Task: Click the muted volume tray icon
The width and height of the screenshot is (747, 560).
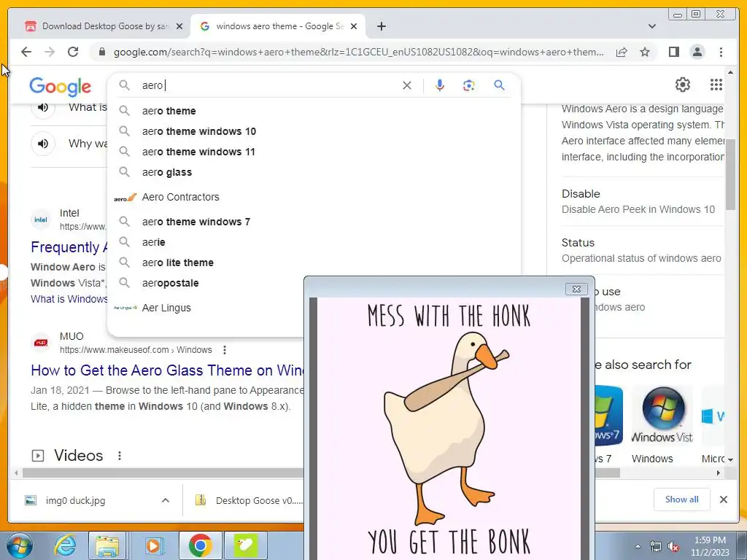Action: pos(673,547)
